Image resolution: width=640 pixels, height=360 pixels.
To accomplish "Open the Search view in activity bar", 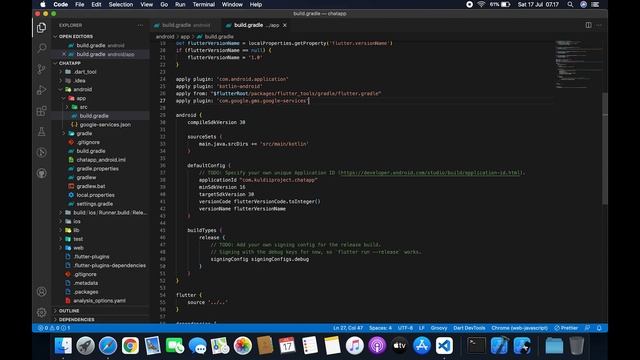I will pyautogui.click(x=42, y=48).
